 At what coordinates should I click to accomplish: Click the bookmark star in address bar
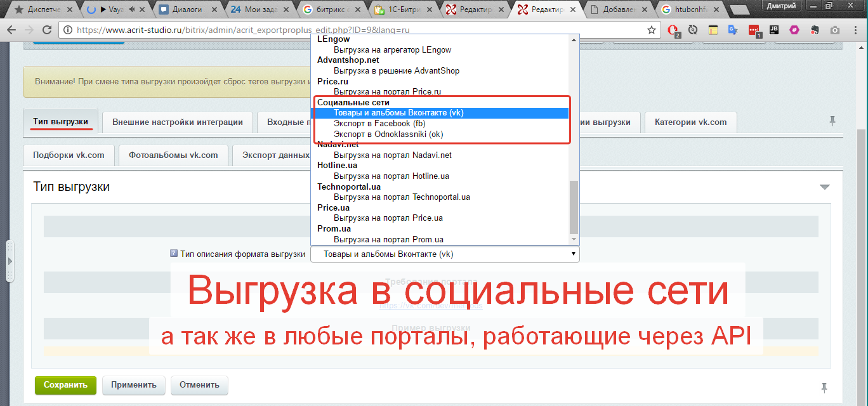coord(652,30)
